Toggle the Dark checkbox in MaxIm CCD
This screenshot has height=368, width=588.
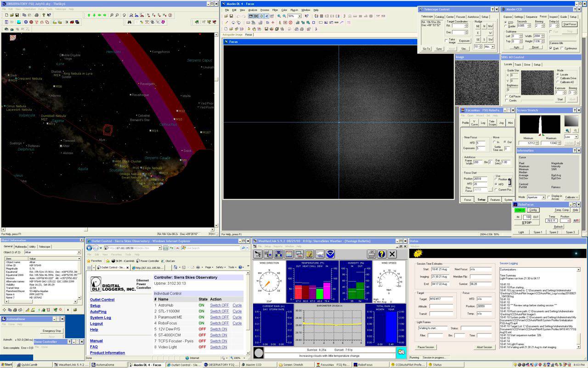coord(551,48)
